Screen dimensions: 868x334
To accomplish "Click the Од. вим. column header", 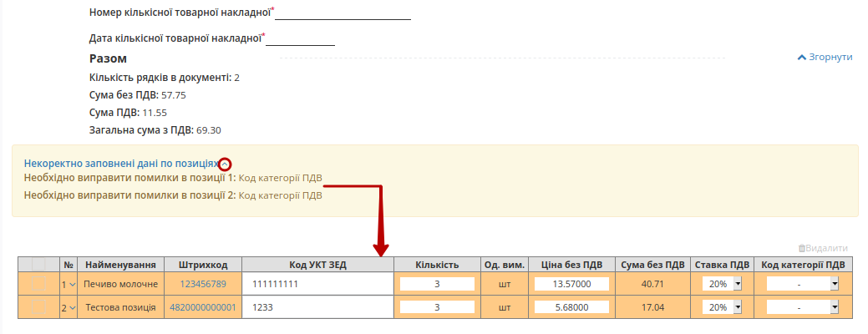I will [505, 265].
